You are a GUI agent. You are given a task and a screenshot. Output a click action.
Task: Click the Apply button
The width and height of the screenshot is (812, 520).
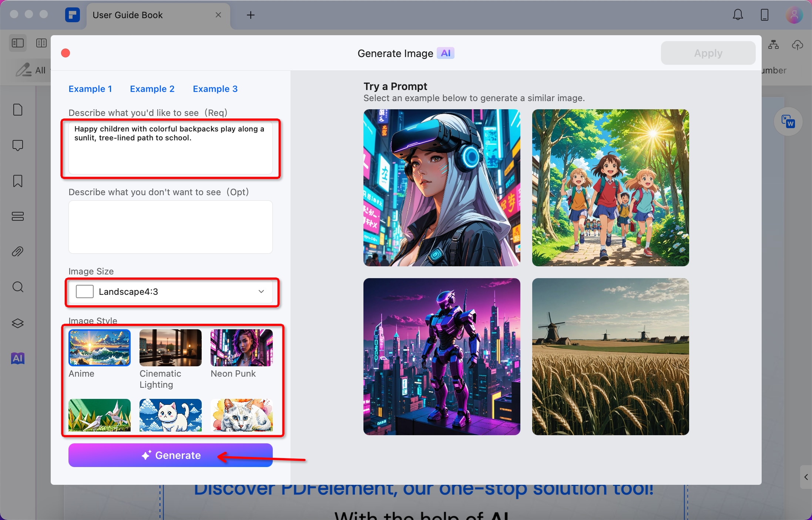tap(708, 53)
